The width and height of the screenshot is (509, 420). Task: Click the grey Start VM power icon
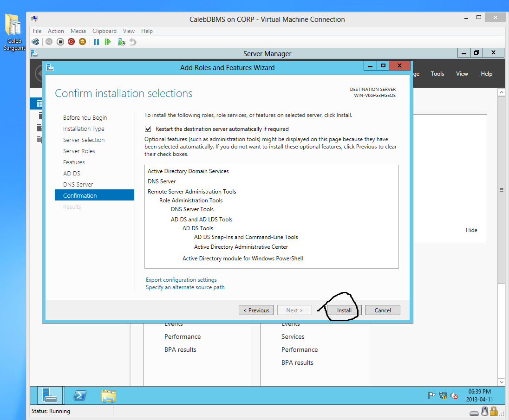click(x=49, y=42)
